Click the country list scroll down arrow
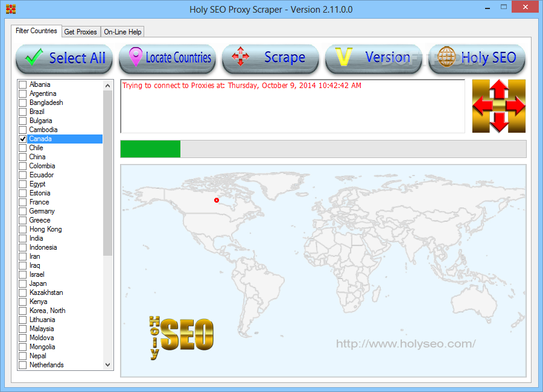The width and height of the screenshot is (543, 392). pyautogui.click(x=108, y=365)
